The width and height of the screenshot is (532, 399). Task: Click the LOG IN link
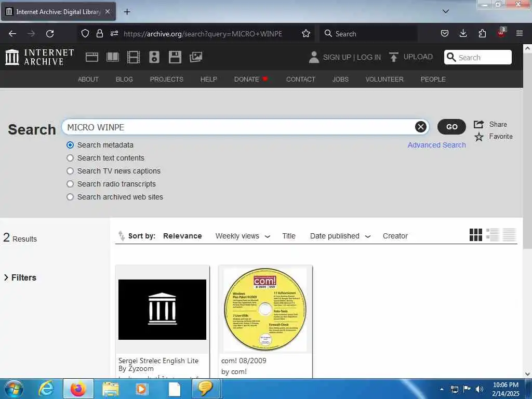(369, 57)
